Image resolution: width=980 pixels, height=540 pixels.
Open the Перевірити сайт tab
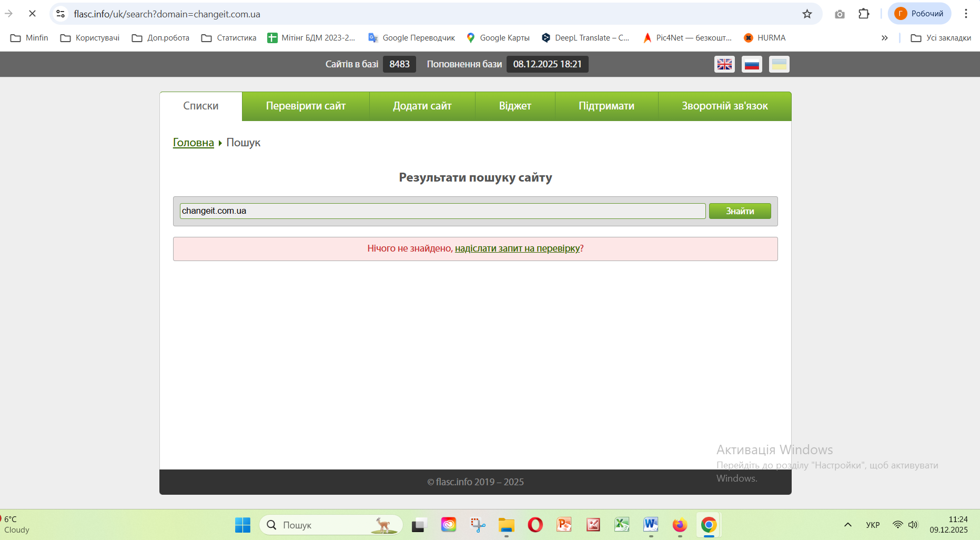(x=306, y=106)
